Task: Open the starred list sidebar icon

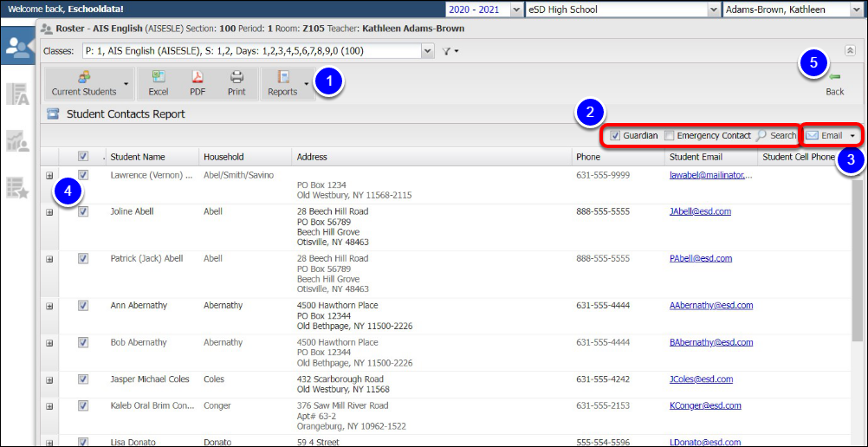Action: 17,188
